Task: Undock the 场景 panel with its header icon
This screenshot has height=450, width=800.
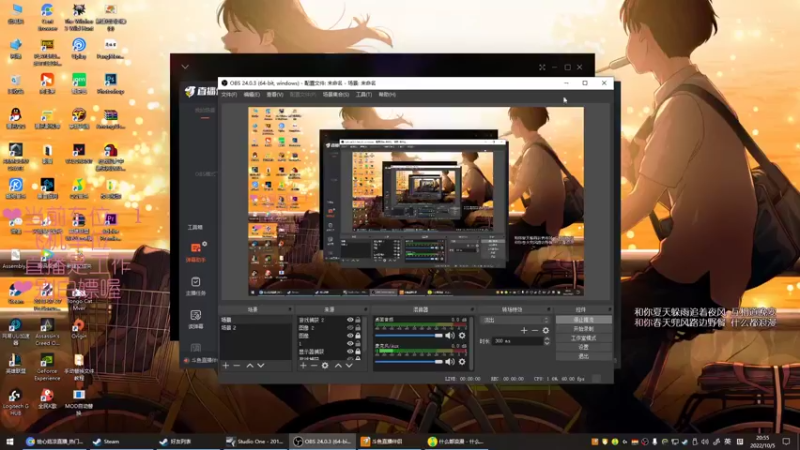Action: [290, 309]
